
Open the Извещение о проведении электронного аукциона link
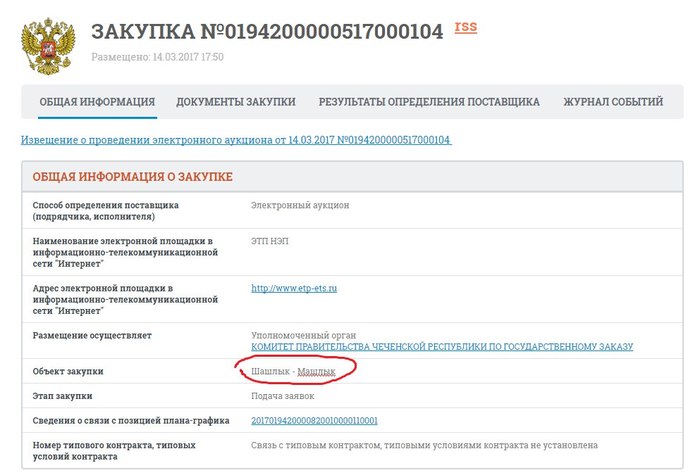[236, 140]
